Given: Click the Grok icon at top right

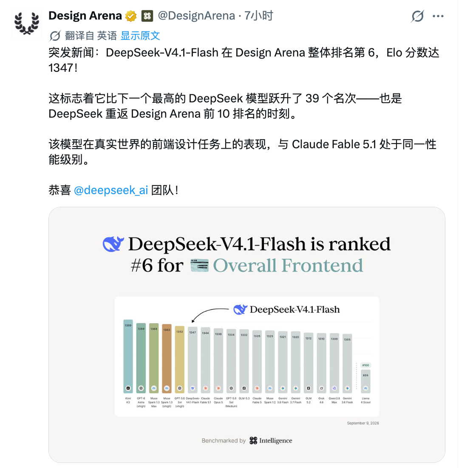Looking at the screenshot, I should click(x=417, y=16).
